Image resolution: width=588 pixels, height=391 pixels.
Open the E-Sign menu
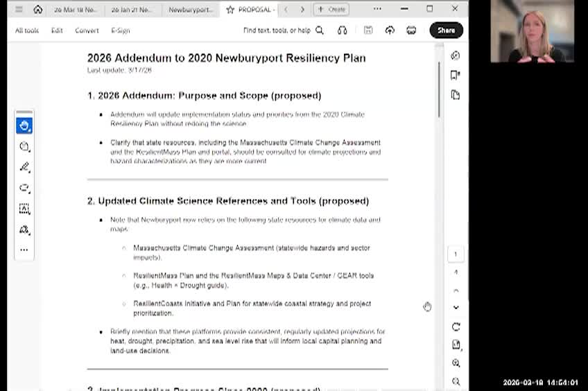pyautogui.click(x=121, y=31)
